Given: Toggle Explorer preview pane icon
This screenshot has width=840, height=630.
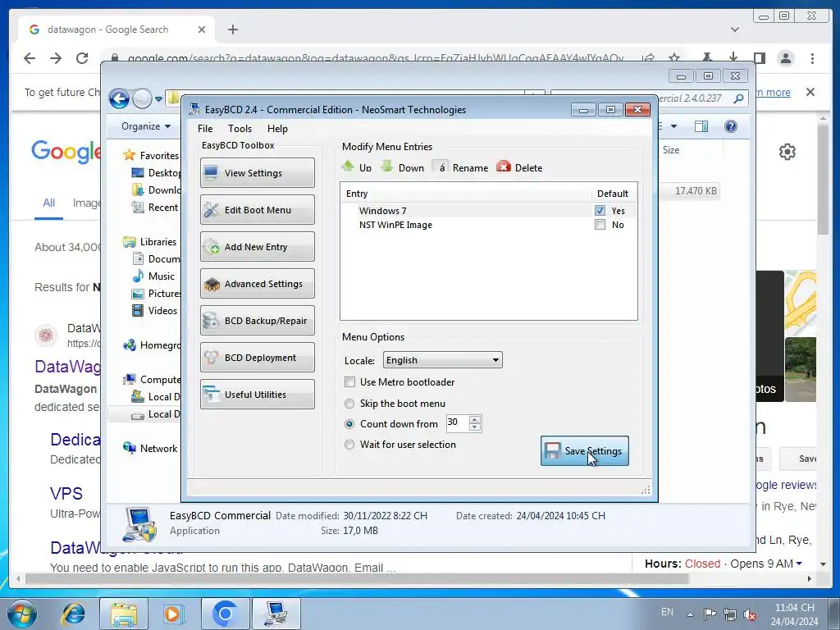Looking at the screenshot, I should pyautogui.click(x=701, y=126).
